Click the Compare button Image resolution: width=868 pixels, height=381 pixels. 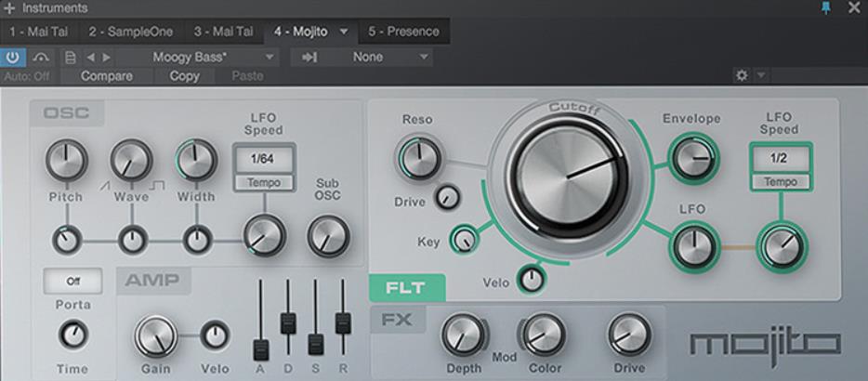tap(107, 76)
